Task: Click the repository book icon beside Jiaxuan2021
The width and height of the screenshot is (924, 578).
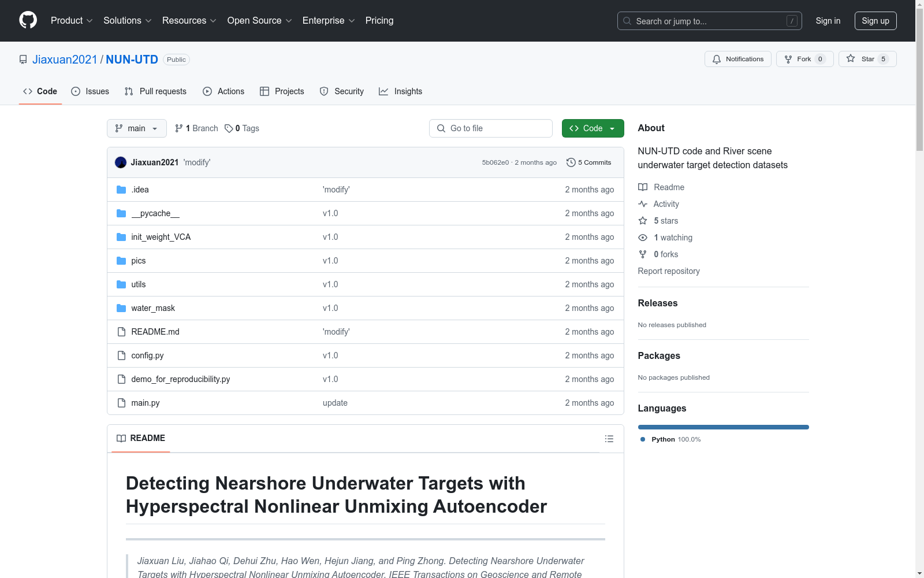Action: pyautogui.click(x=23, y=60)
